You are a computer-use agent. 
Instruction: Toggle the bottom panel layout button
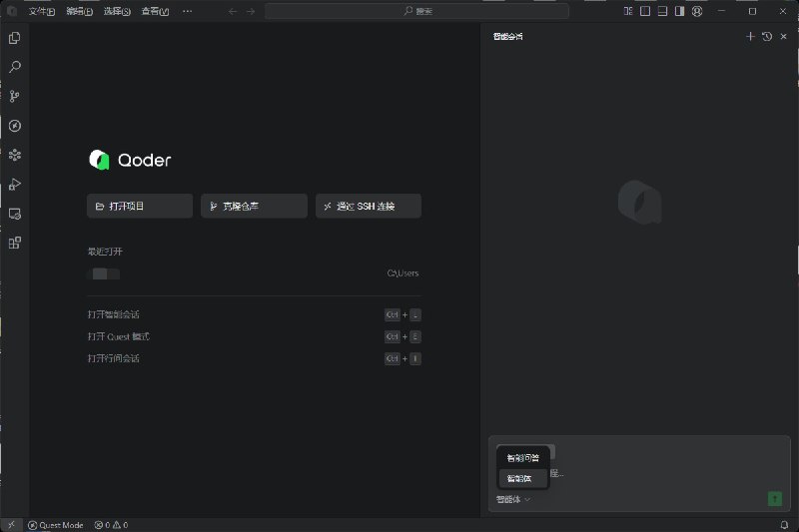point(661,11)
